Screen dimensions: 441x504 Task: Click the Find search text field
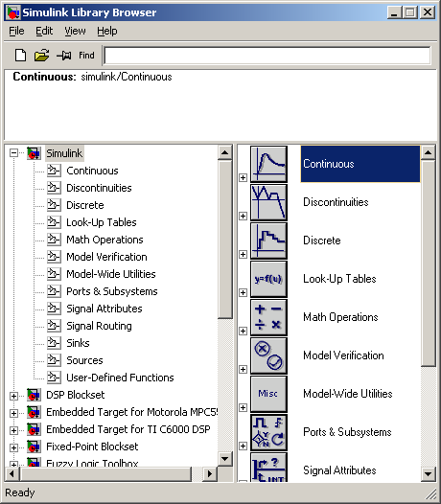[267, 56]
